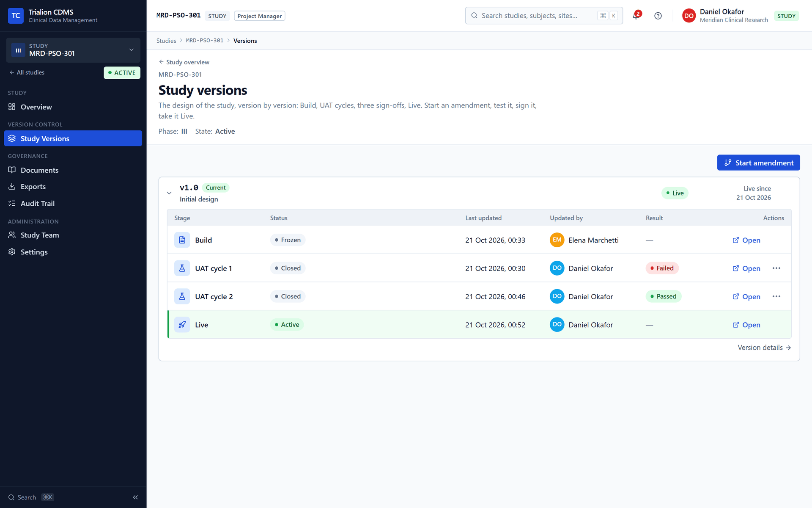Follow the Version details link
812x508 pixels.
tap(764, 348)
